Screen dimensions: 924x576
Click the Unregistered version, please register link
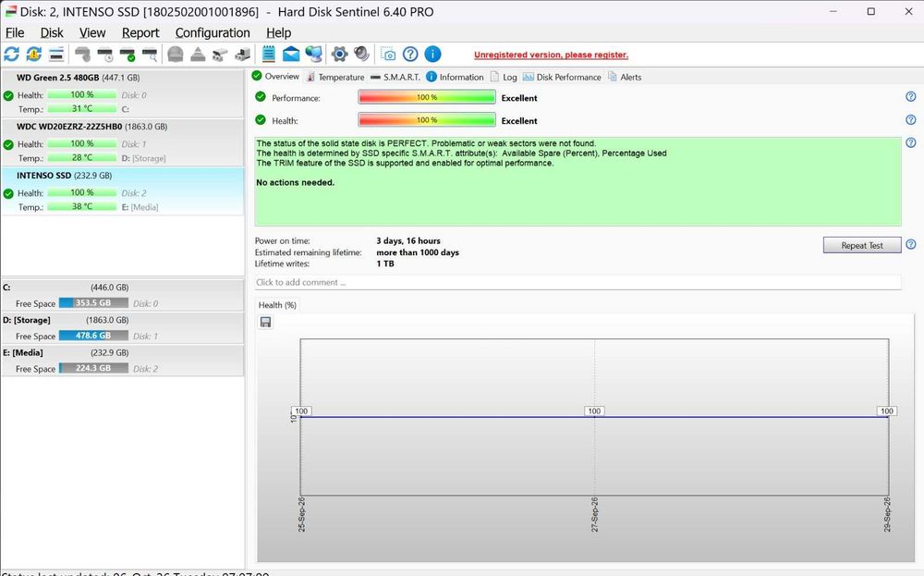point(551,55)
